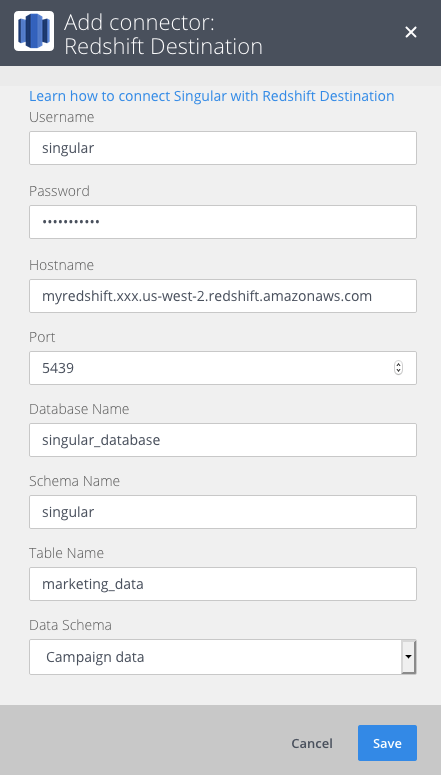Select the Password input field

[x=223, y=222]
